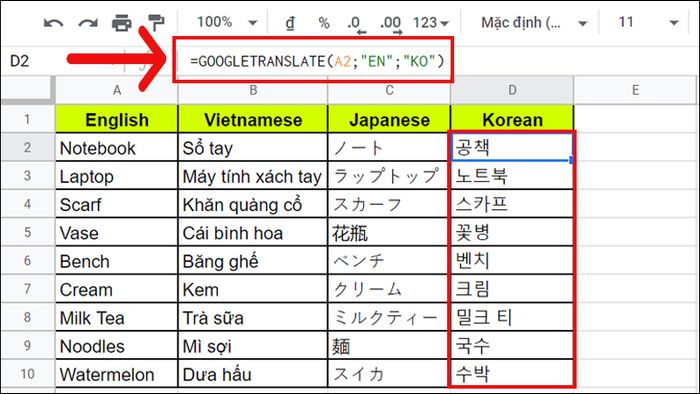Screen dimensions: 700x394
Task: Click the select-all corner box
Action: click(x=28, y=90)
